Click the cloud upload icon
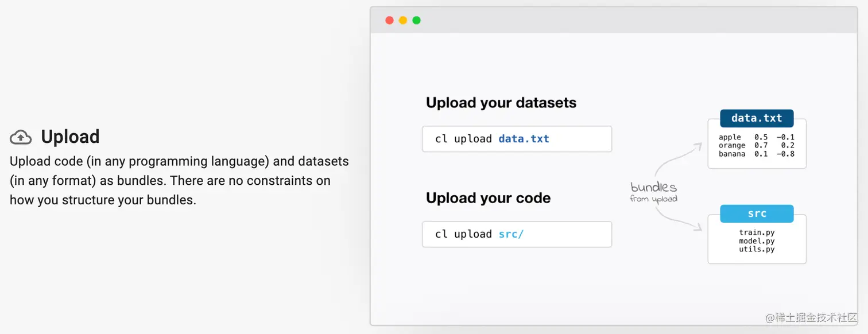Image resolution: width=868 pixels, height=334 pixels. pos(21,137)
